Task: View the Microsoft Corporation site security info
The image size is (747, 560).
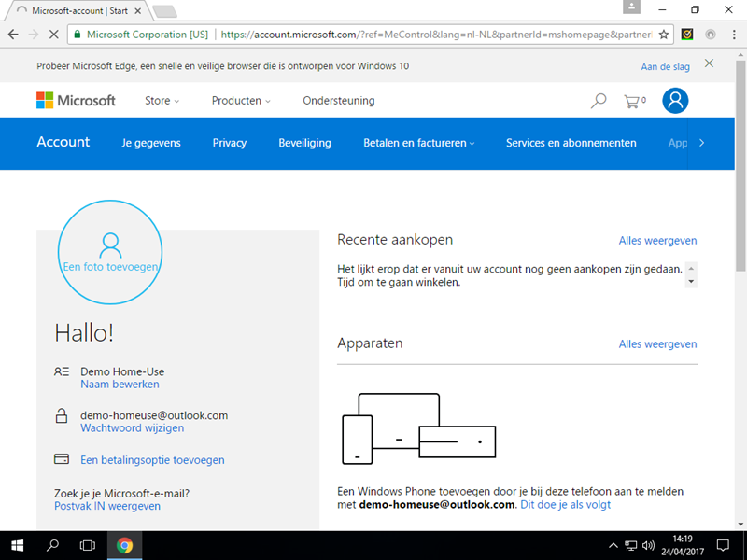Action: coord(141,35)
